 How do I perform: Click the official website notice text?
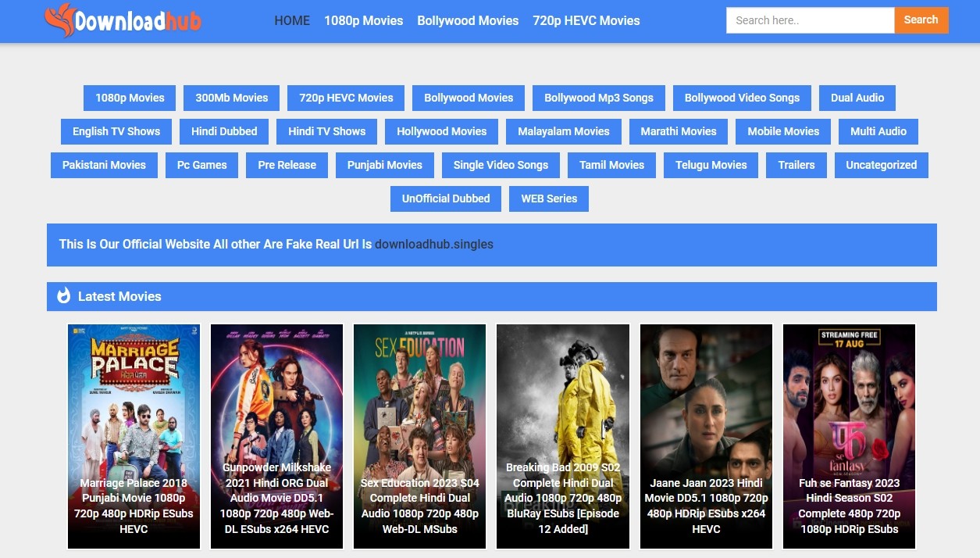pos(216,244)
